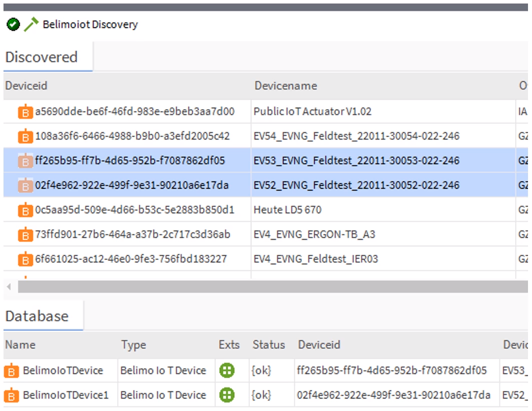Open the Database tab
The height and width of the screenshot is (411, 532).
click(x=37, y=316)
